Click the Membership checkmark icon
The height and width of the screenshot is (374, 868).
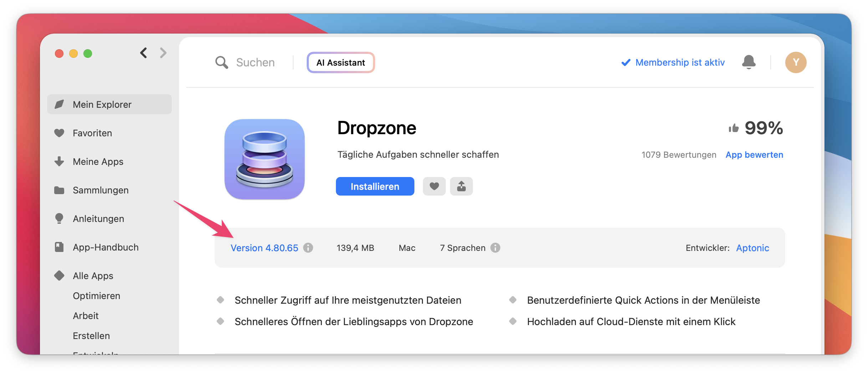pyautogui.click(x=626, y=62)
